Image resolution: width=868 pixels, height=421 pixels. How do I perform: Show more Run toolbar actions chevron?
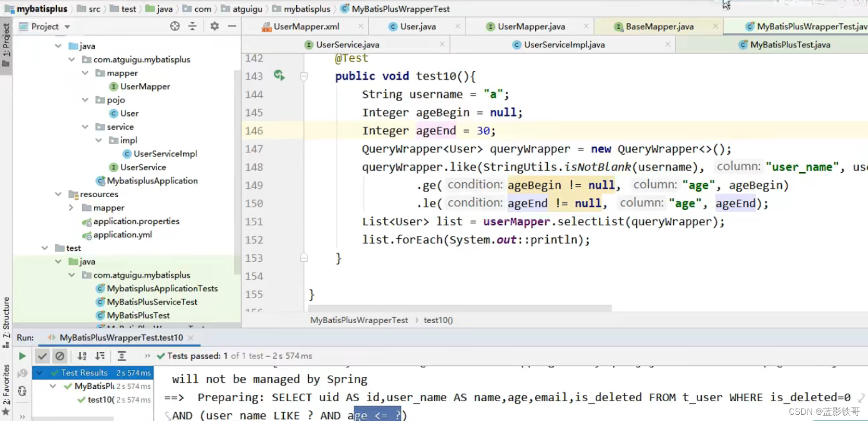(147, 356)
